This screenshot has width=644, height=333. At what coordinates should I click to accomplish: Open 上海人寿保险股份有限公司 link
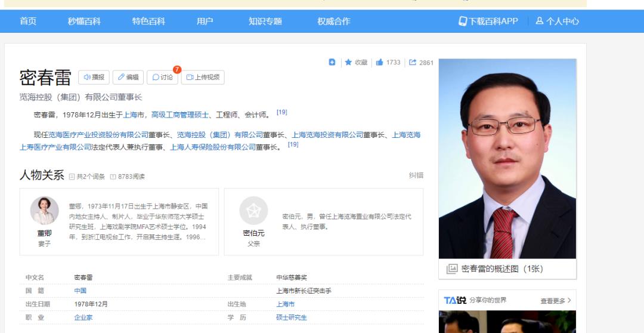pyautogui.click(x=213, y=147)
